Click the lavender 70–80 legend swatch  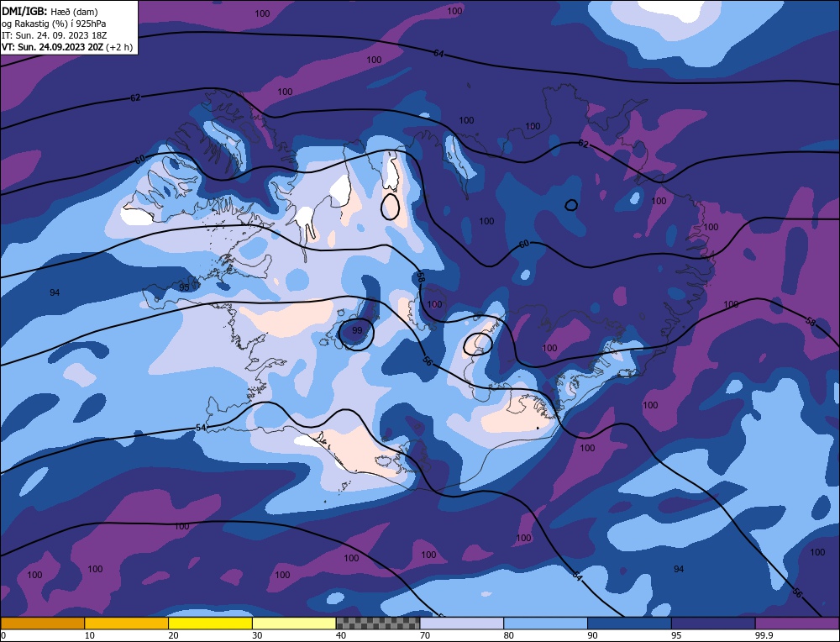(462, 624)
